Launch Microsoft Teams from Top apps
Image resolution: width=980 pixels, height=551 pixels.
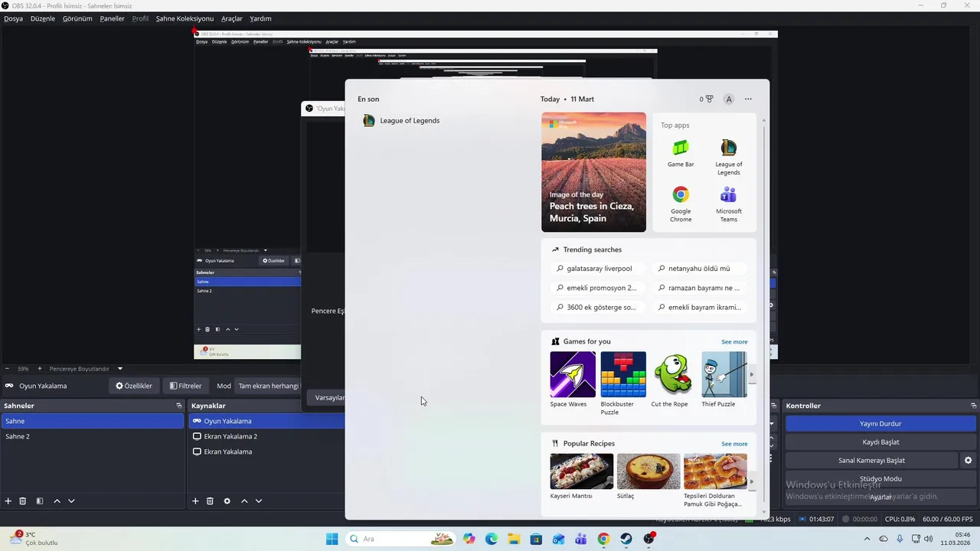729,204
